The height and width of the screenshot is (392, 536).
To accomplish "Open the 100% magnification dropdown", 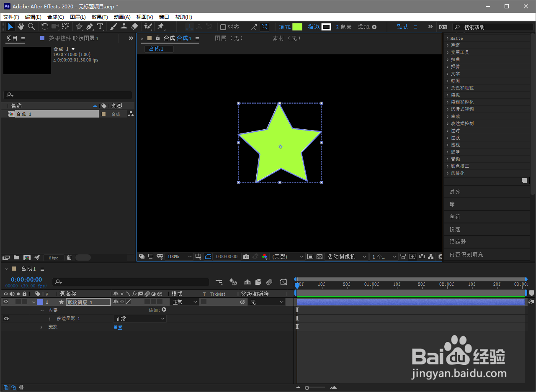I will pyautogui.click(x=179, y=256).
